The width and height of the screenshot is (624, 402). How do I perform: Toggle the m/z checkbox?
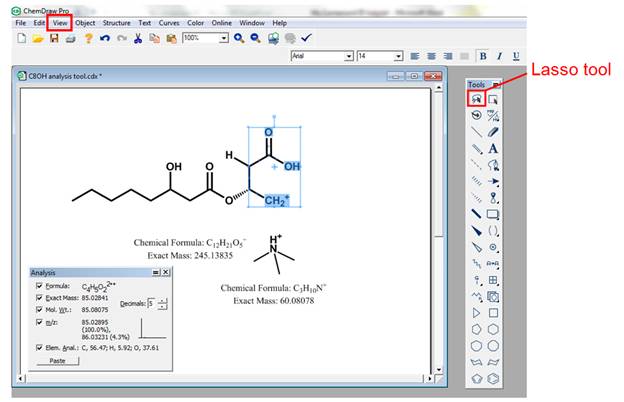pos(39,322)
